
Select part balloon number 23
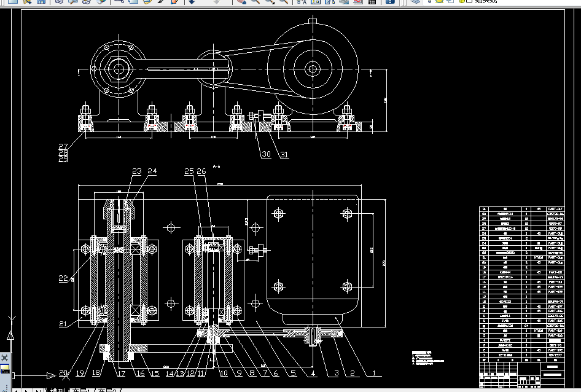137,171
